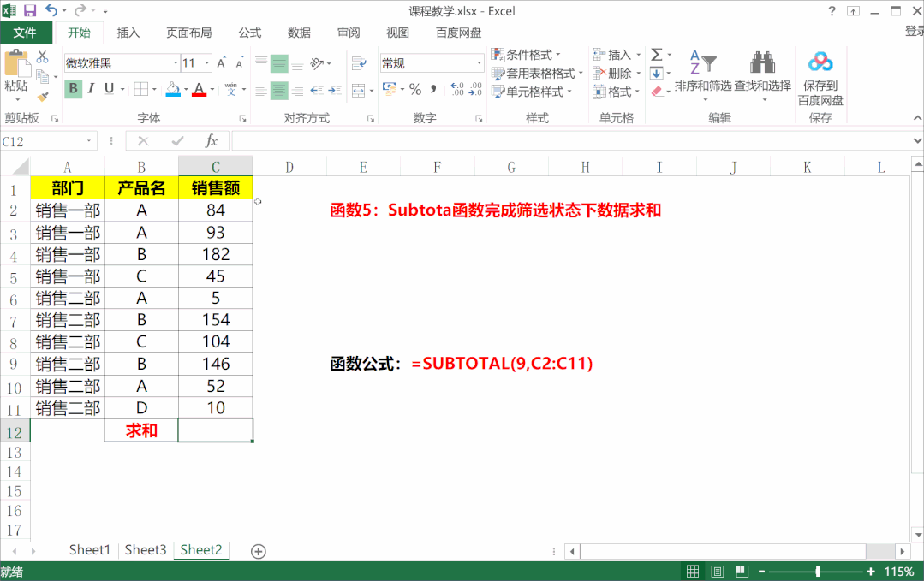Click the formula bar input field

click(x=571, y=141)
